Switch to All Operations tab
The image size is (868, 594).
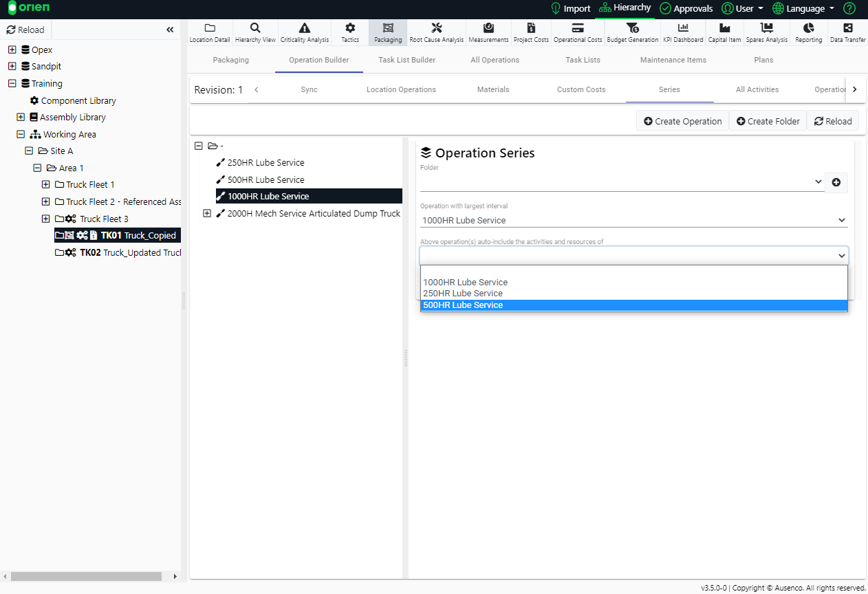tap(495, 60)
